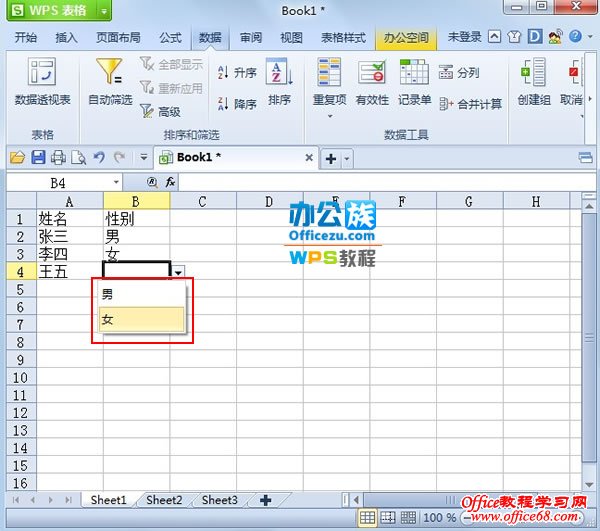
Task: Open the 开始 ribbon tab
Action: click(x=26, y=37)
